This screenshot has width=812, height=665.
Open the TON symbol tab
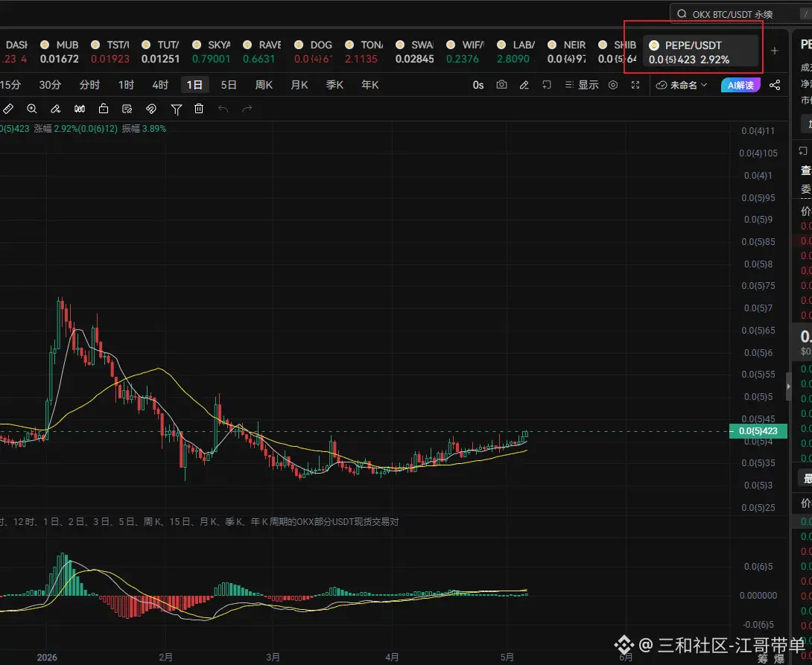364,51
